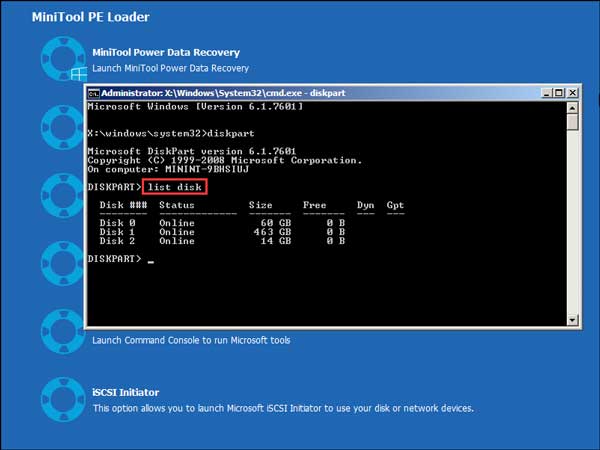This screenshot has height=450, width=600.
Task: Click the Copyright 1999-2008 Microsoft Corporation line
Action: (x=225, y=160)
